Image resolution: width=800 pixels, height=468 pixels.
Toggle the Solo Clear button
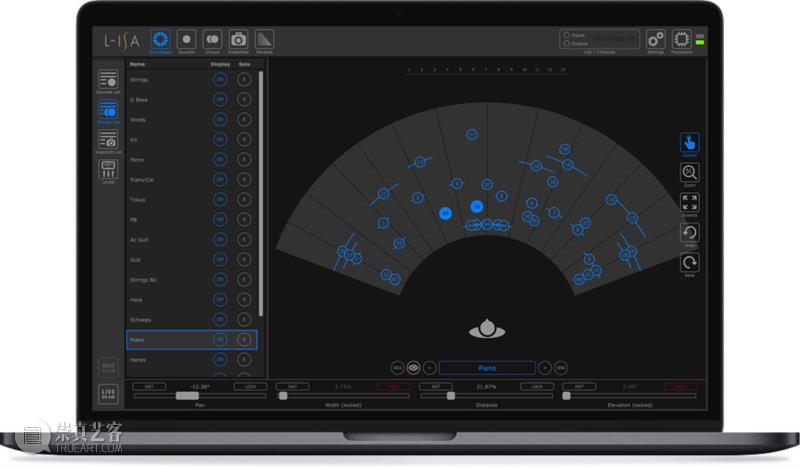pos(108,366)
